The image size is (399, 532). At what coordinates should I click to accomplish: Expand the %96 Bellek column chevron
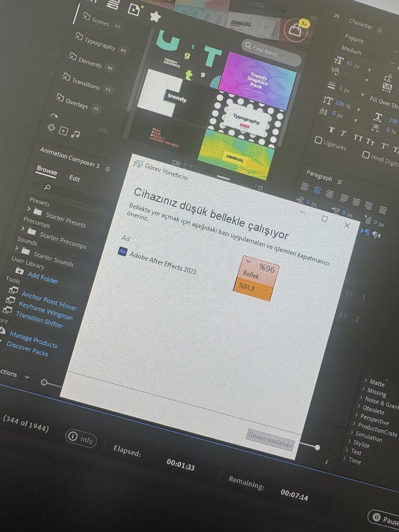[248, 261]
